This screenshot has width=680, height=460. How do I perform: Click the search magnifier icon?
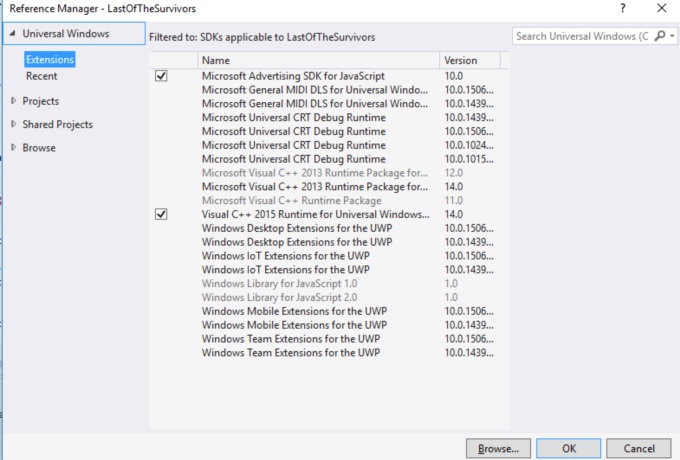pos(660,36)
